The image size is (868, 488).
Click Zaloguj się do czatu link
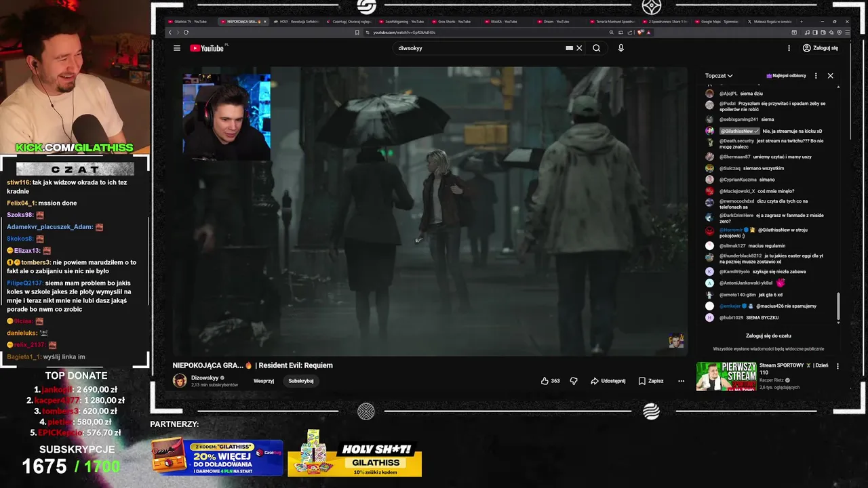[768, 335]
